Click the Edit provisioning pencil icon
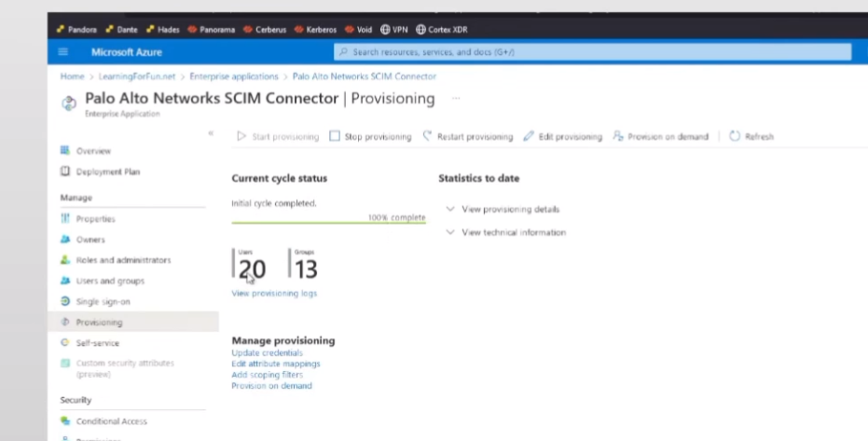 point(529,135)
